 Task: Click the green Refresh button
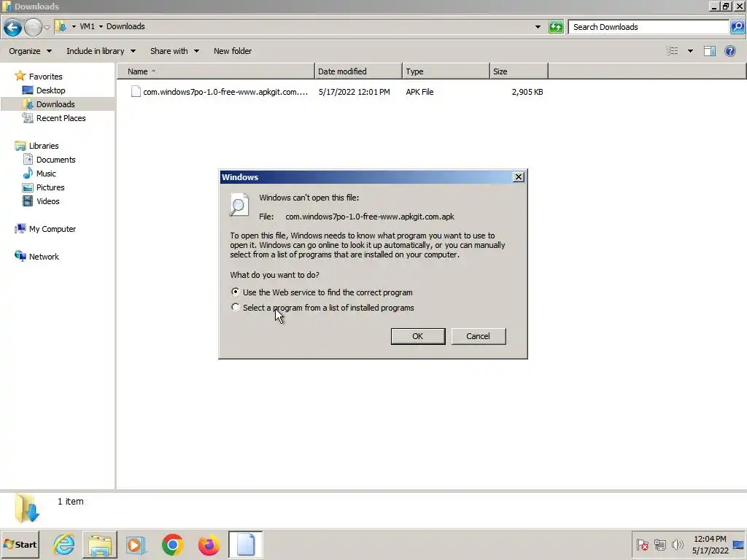pos(556,27)
